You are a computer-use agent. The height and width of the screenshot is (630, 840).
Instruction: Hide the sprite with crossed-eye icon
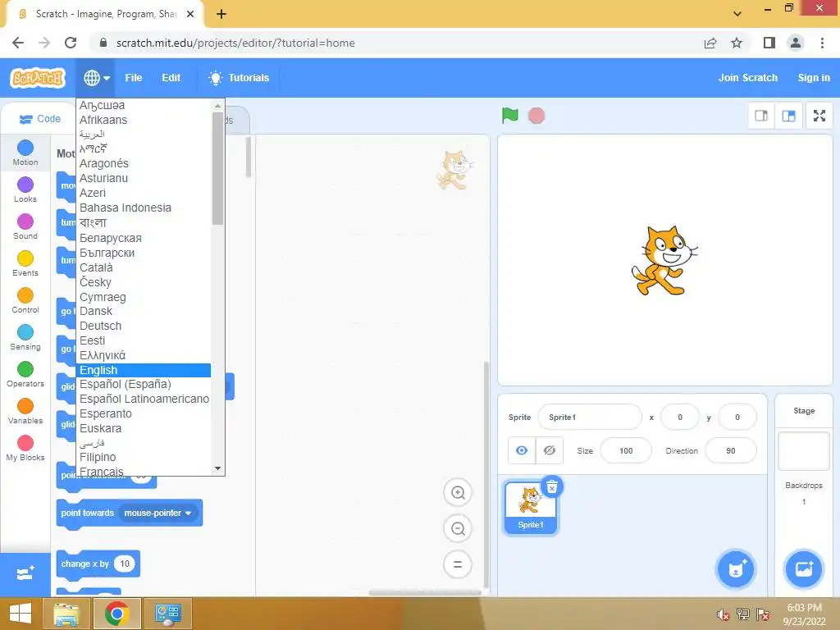tap(549, 450)
